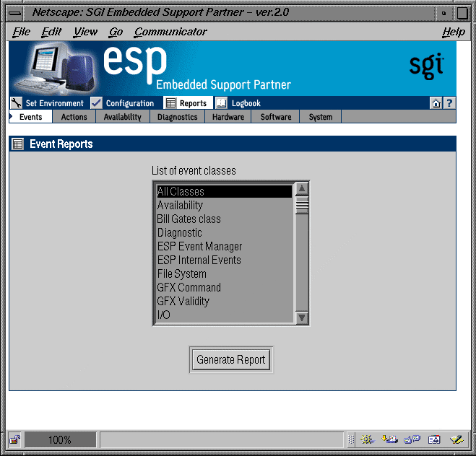This screenshot has height=456, width=476.
Task: Open the View menu
Action: 86,32
